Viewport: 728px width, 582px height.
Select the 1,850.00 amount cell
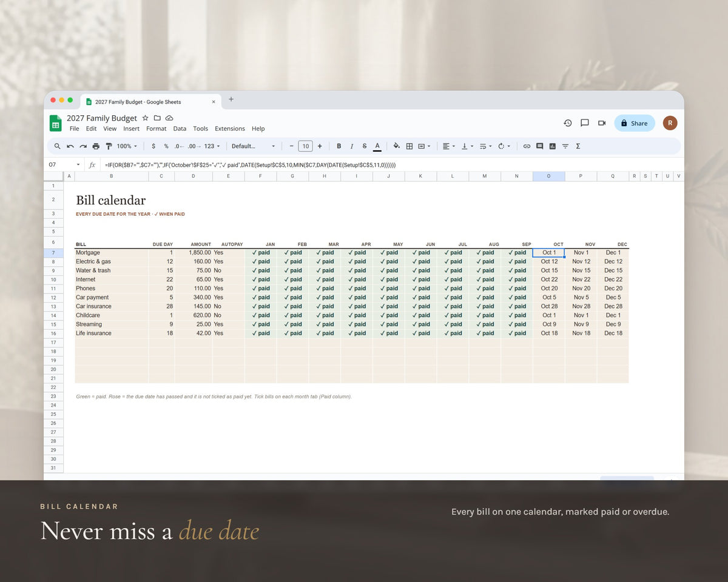click(194, 253)
